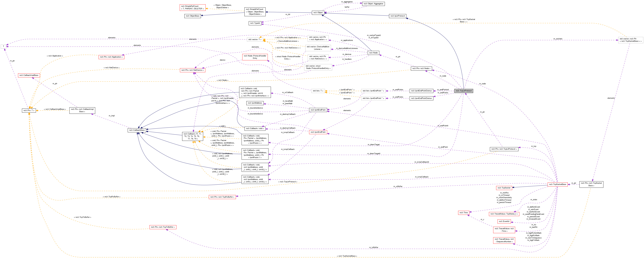The image size is (644, 258).
Task: Open ns3::Ptr< ns3::TcpRxBuffer > node
Action: point(222,197)
